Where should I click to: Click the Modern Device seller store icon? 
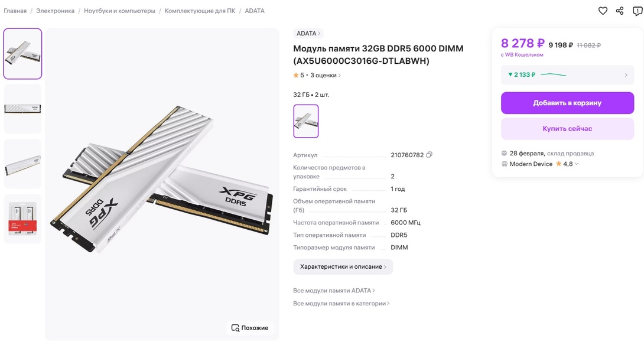point(505,164)
